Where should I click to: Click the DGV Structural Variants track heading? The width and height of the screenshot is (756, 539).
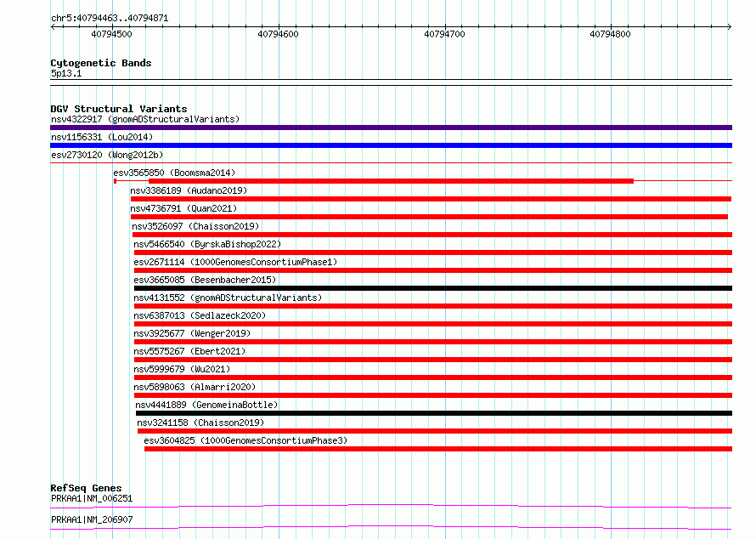tap(119, 109)
